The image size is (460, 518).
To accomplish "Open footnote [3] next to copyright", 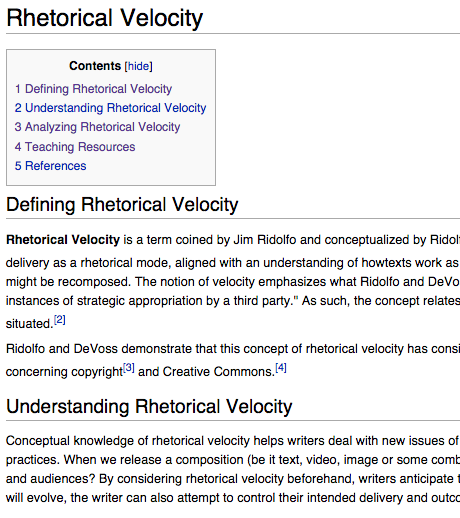I will click(129, 368).
